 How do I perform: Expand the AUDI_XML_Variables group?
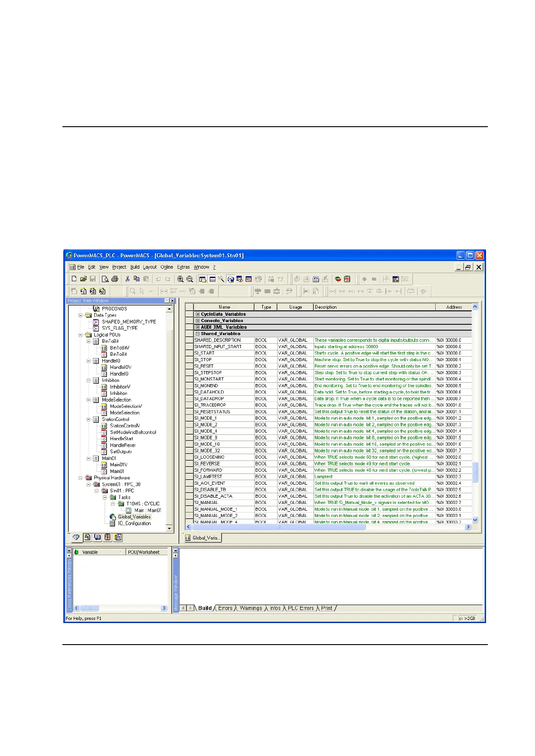(198, 327)
